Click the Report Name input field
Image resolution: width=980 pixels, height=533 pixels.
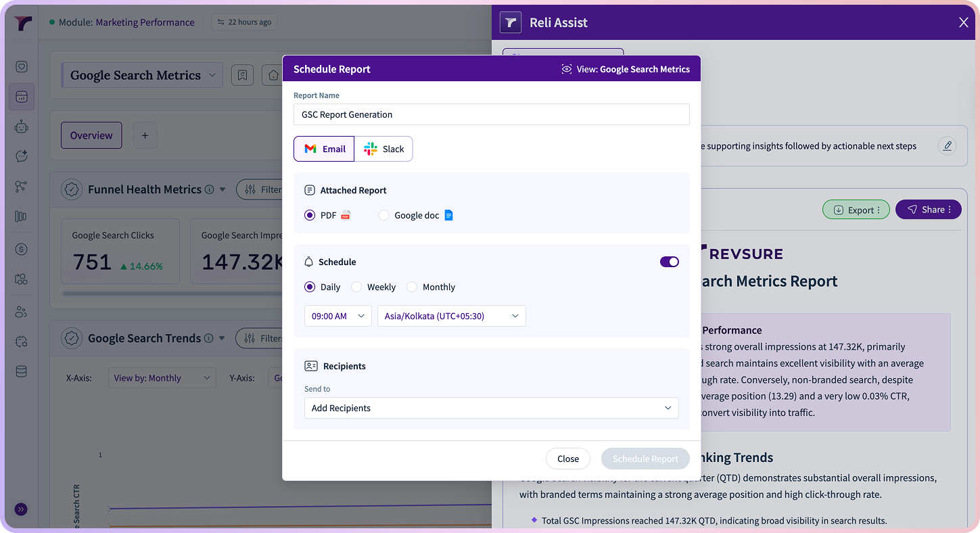pos(492,114)
